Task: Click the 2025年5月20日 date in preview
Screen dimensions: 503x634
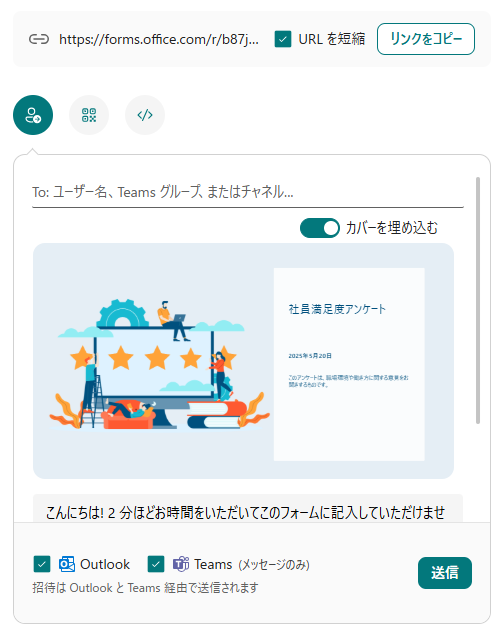Action: click(310, 356)
